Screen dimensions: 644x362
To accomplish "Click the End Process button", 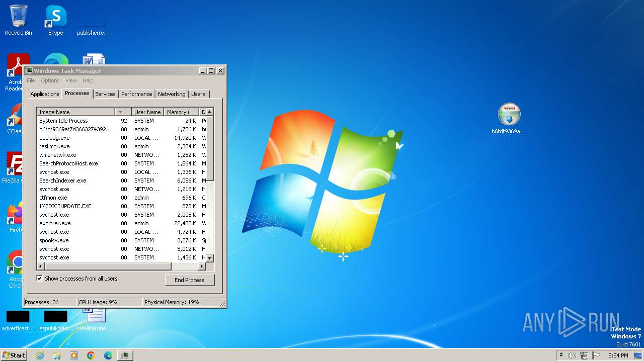I will point(190,280).
